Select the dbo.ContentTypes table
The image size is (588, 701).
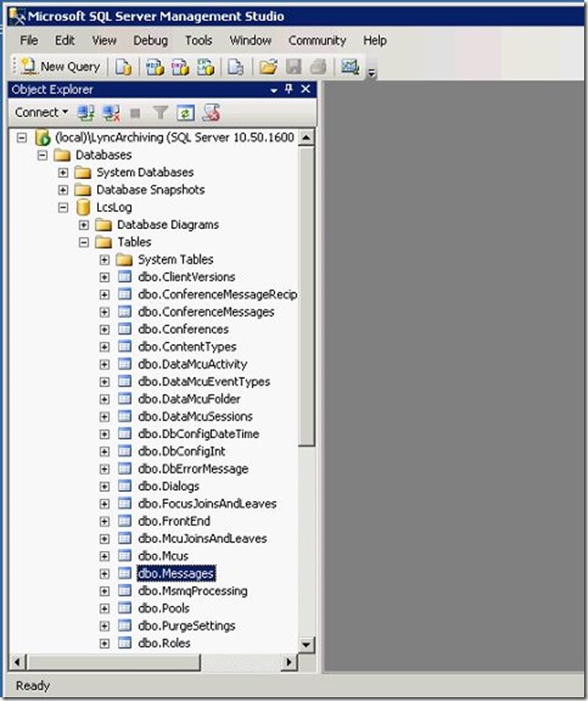click(188, 347)
